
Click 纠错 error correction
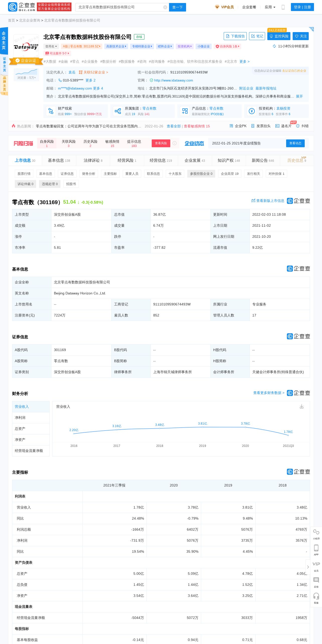pos(302,126)
